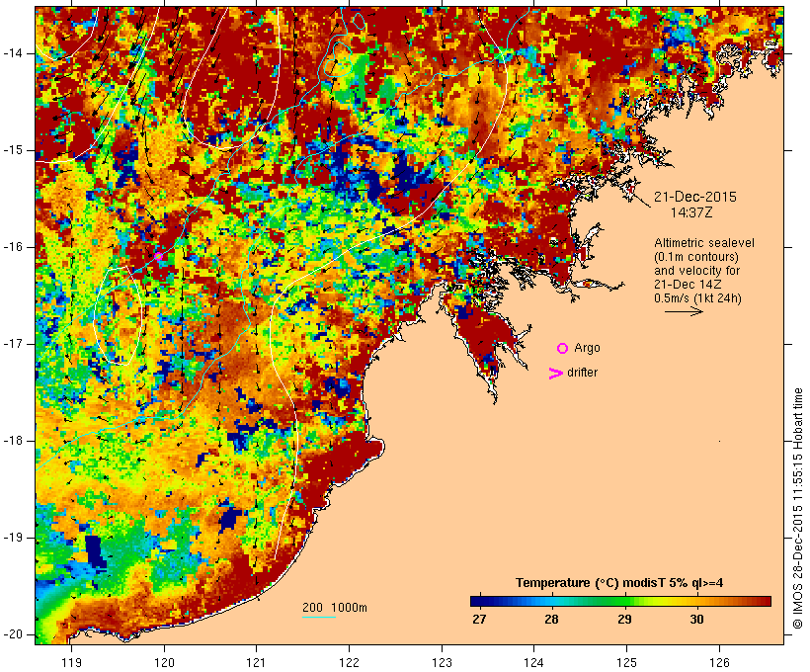Click the latitude axis label '-14'

[13, 53]
